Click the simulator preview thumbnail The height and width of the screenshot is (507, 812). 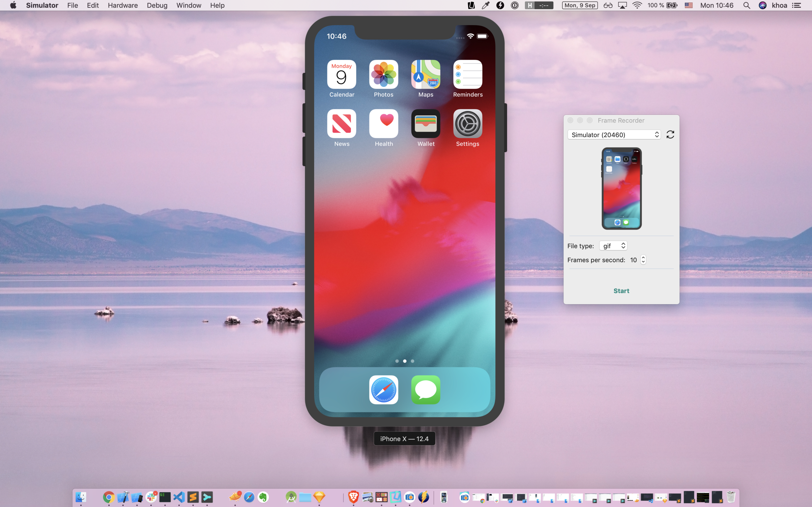tap(621, 188)
